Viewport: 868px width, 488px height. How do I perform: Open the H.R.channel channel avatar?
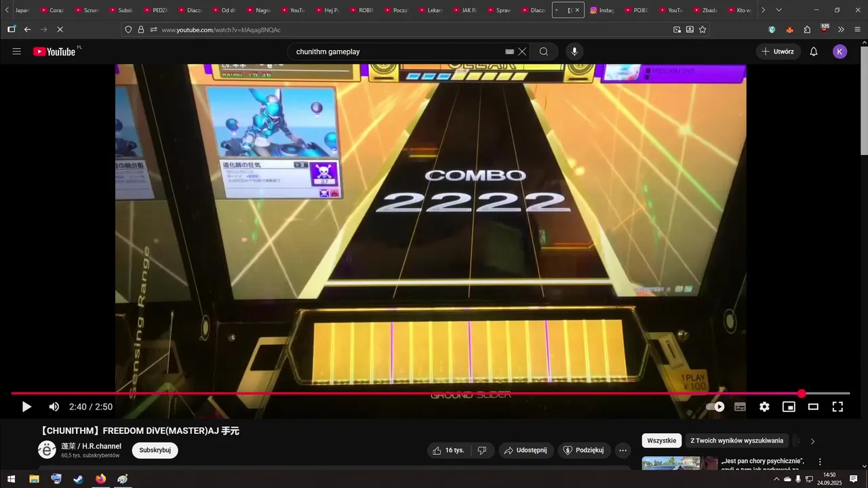point(47,450)
